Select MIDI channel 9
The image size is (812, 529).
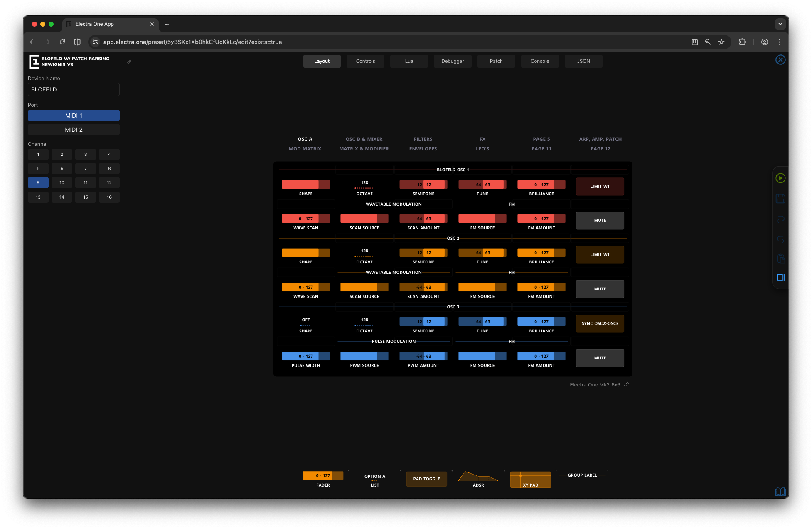[38, 183]
